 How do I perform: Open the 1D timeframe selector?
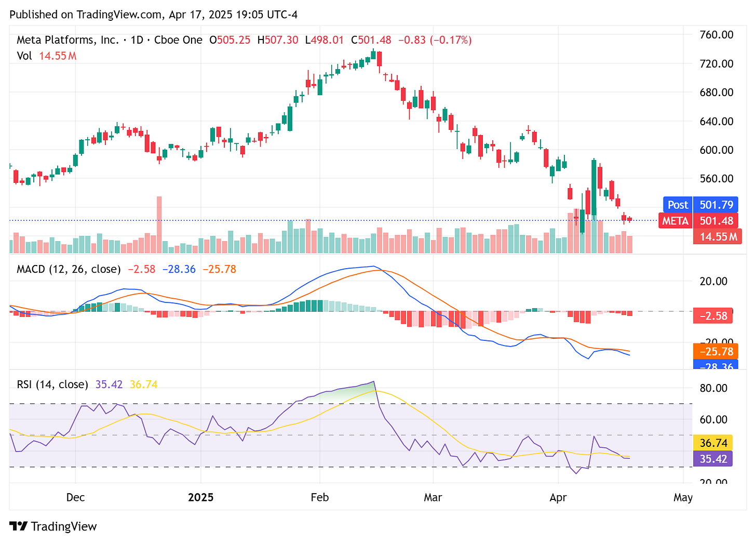point(136,39)
